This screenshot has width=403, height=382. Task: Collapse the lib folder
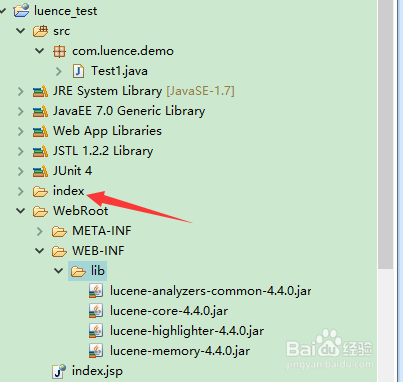(59, 271)
